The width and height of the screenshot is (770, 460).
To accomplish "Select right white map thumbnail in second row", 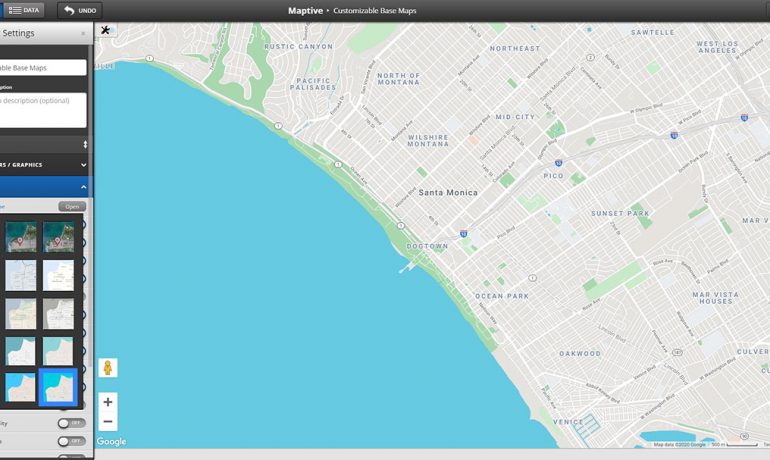I will (58, 275).
